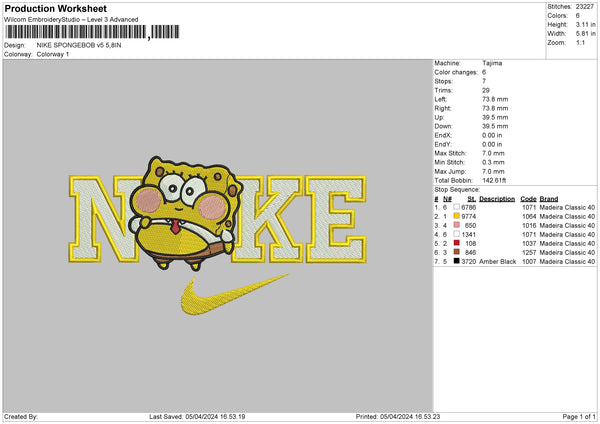
Task: Click the 'St.' column header
Action: click(x=472, y=199)
